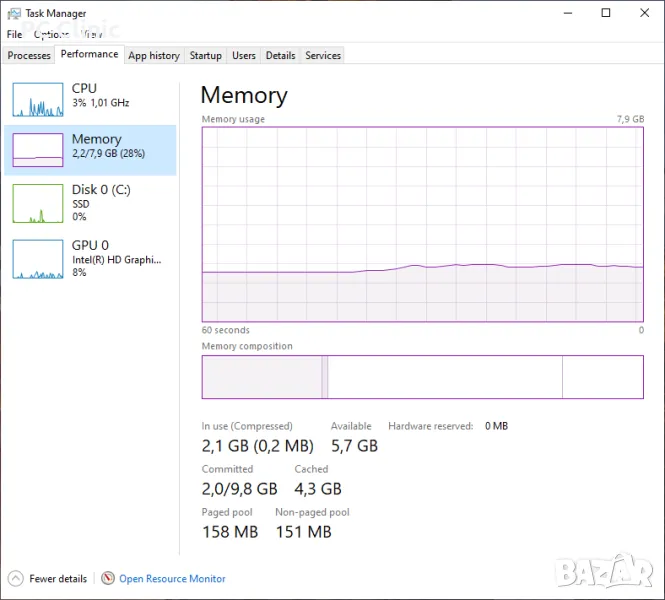Select the Disk 0 graph thumbnail

click(38, 203)
